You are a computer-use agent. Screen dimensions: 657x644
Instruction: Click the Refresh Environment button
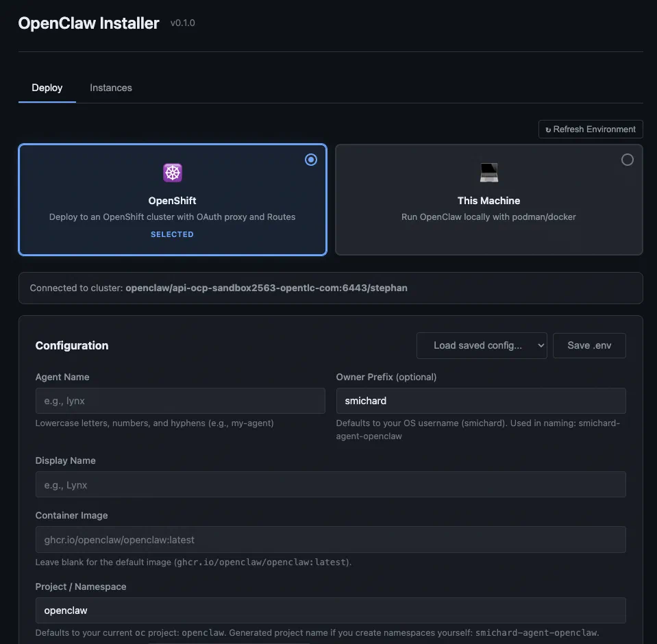(x=591, y=129)
